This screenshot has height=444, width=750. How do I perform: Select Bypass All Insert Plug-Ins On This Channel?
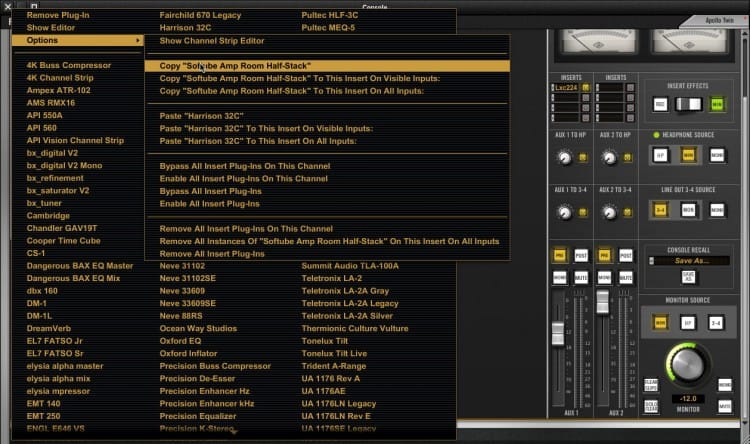(245, 166)
